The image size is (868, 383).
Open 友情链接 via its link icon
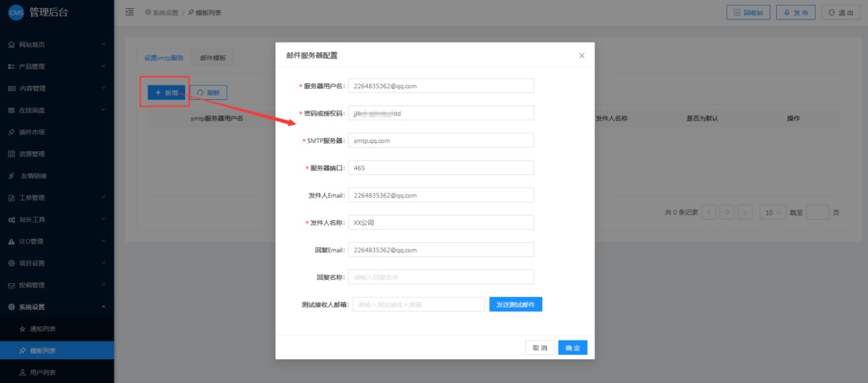click(x=12, y=176)
